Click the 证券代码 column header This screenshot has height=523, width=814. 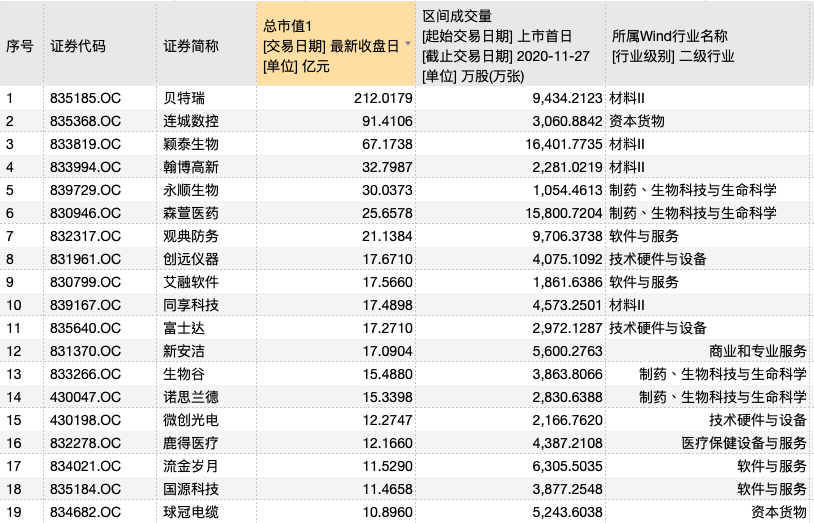[78, 46]
